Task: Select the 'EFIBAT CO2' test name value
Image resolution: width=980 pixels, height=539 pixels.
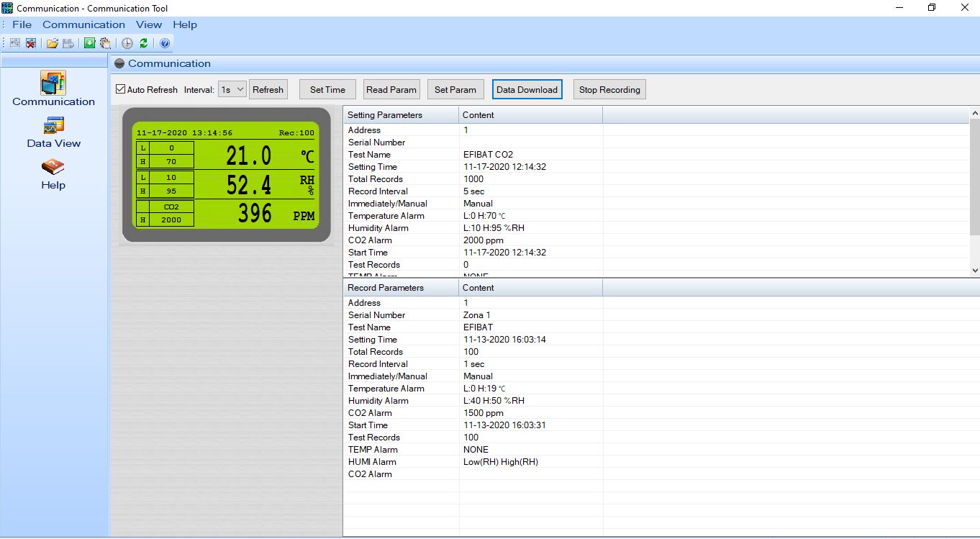Action: (488, 155)
